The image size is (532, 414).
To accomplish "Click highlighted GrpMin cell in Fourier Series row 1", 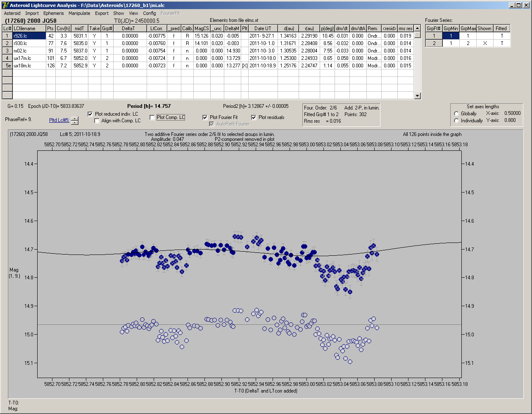I will click(x=451, y=36).
